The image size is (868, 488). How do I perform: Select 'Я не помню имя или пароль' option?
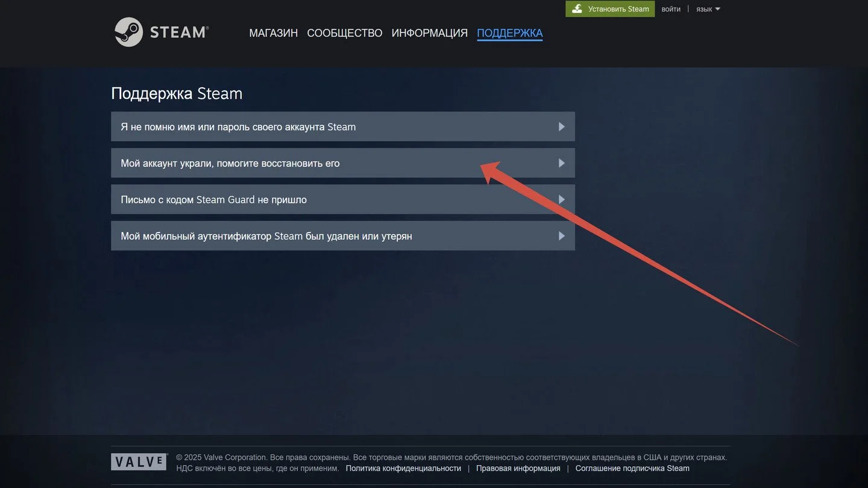[343, 127]
